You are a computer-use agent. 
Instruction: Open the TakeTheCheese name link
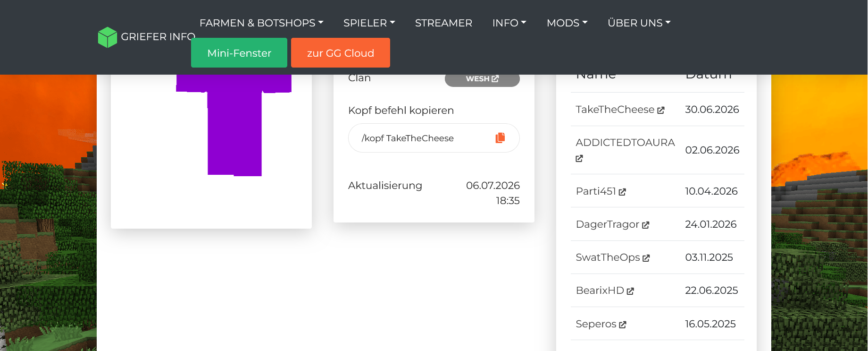(x=615, y=110)
